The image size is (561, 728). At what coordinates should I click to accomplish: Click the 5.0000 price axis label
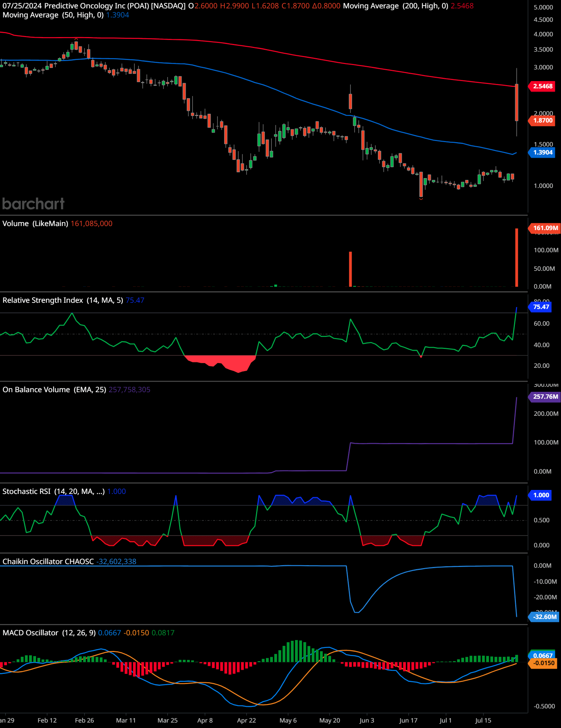click(x=543, y=7)
